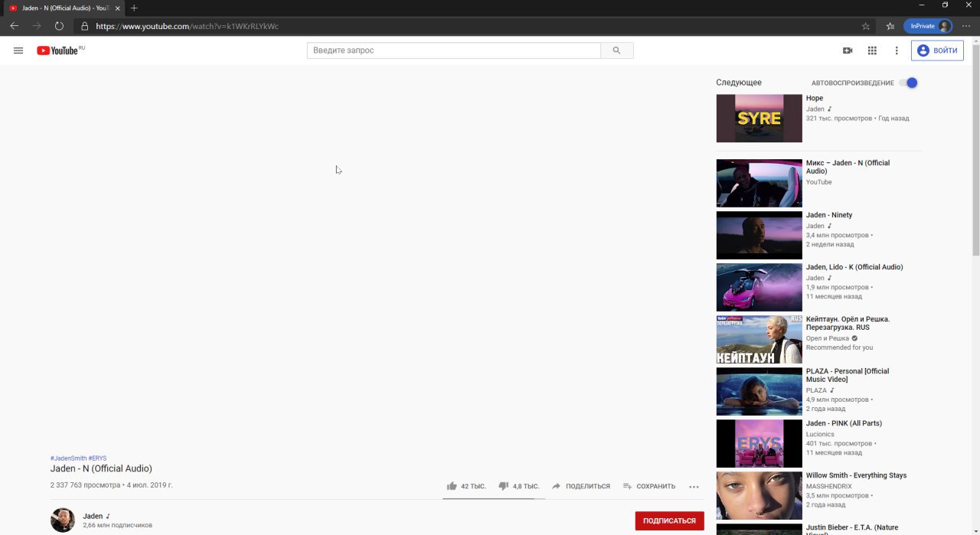
Task: Open the PLAZA - Personal thumbnail
Action: [x=759, y=391]
